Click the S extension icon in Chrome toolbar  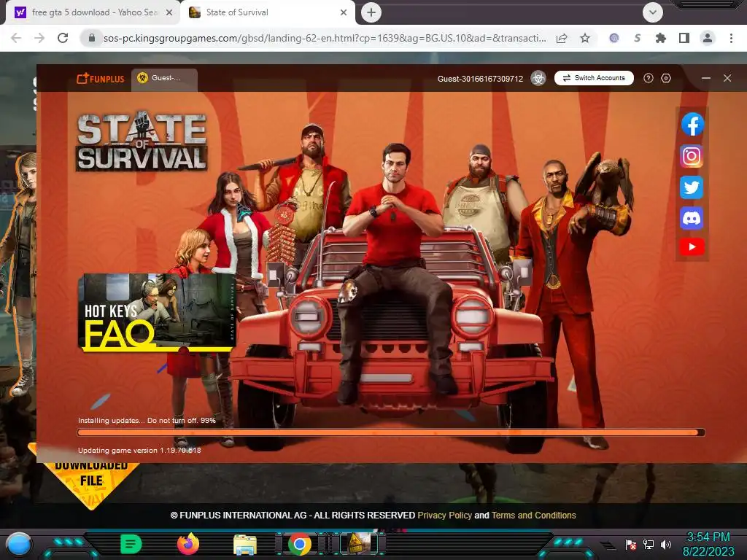[x=638, y=38]
